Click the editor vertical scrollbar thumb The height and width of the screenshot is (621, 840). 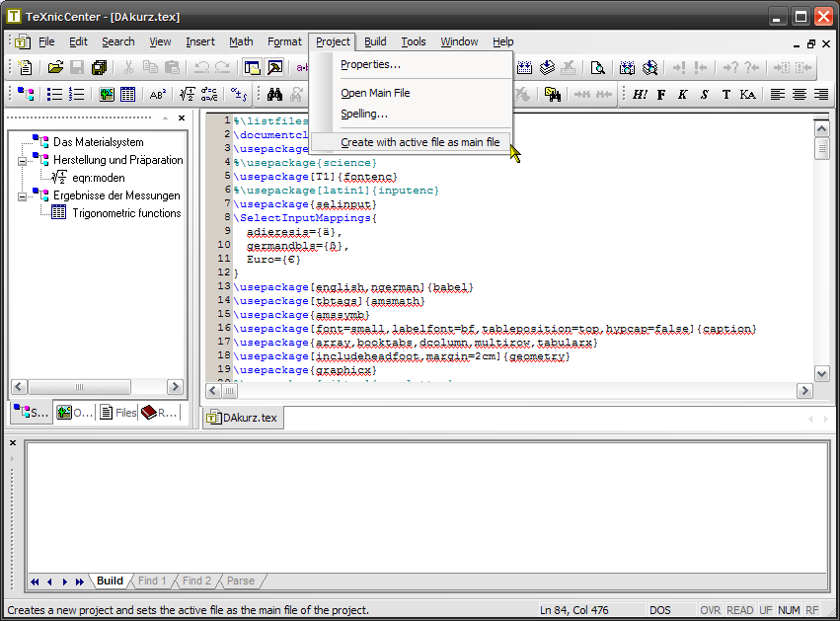pos(822,148)
